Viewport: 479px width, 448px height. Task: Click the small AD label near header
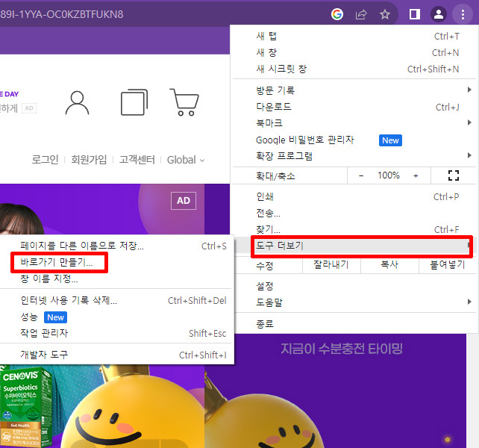29,108
